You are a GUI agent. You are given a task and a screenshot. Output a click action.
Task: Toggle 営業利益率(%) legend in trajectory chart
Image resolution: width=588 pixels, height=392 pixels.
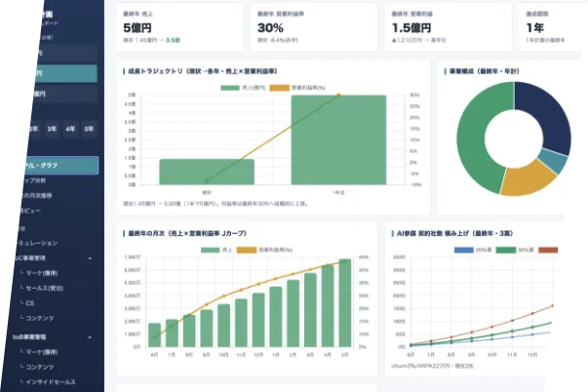point(297,88)
